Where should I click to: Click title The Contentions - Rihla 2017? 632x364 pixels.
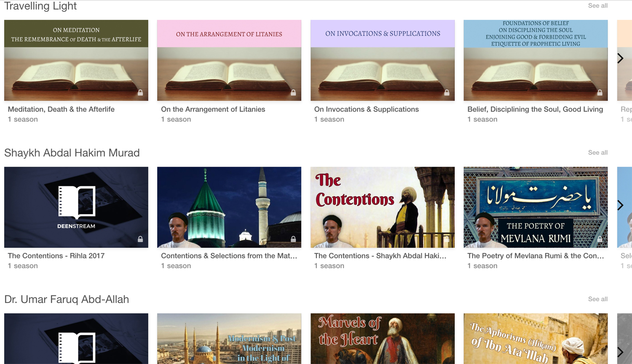click(x=56, y=255)
